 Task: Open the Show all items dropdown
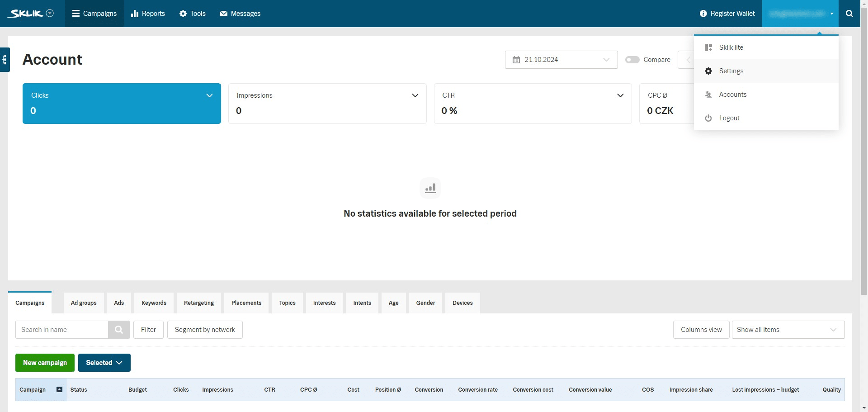click(x=788, y=330)
